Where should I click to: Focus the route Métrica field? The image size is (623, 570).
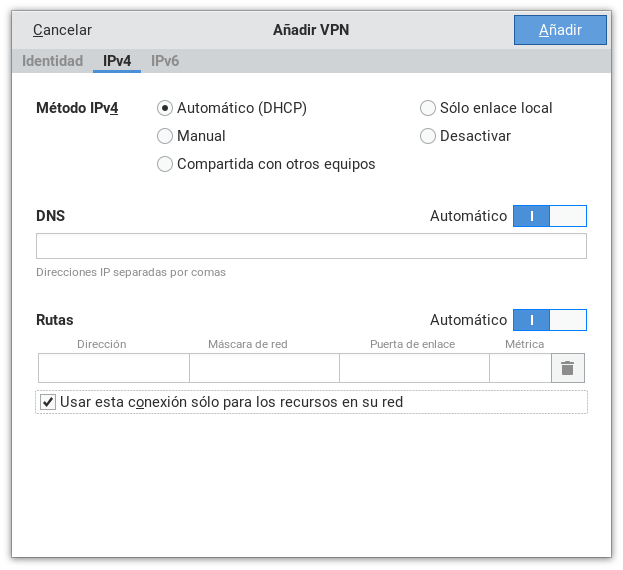(x=519, y=368)
